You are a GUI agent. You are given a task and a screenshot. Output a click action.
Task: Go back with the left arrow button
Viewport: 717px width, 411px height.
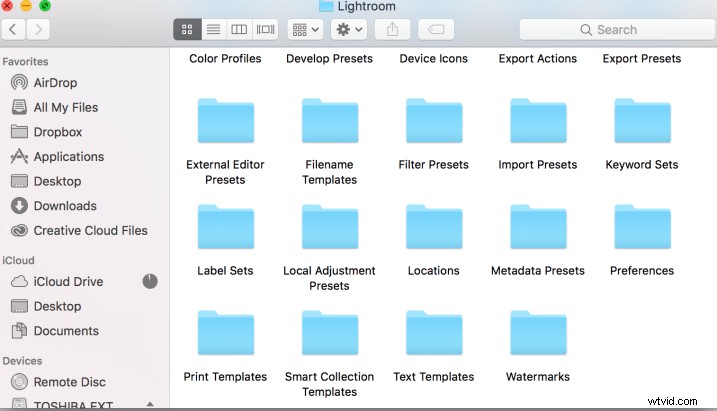coord(13,30)
